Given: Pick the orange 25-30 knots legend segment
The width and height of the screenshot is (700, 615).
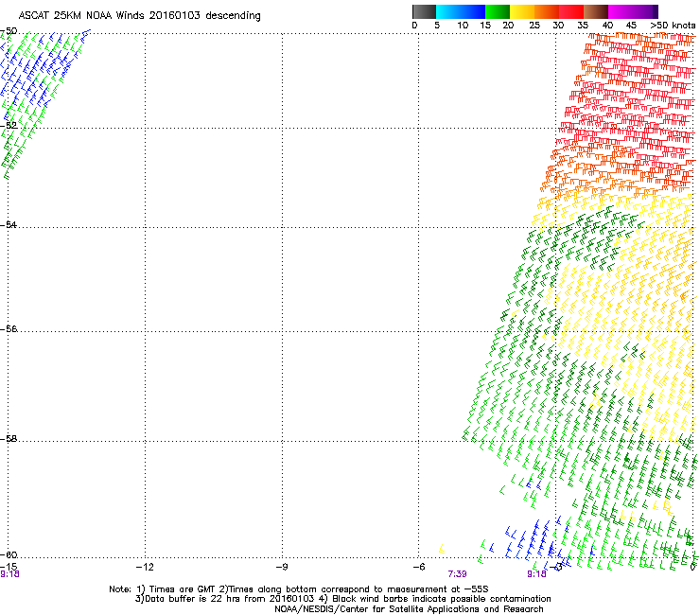Looking at the screenshot, I should pos(547,11).
